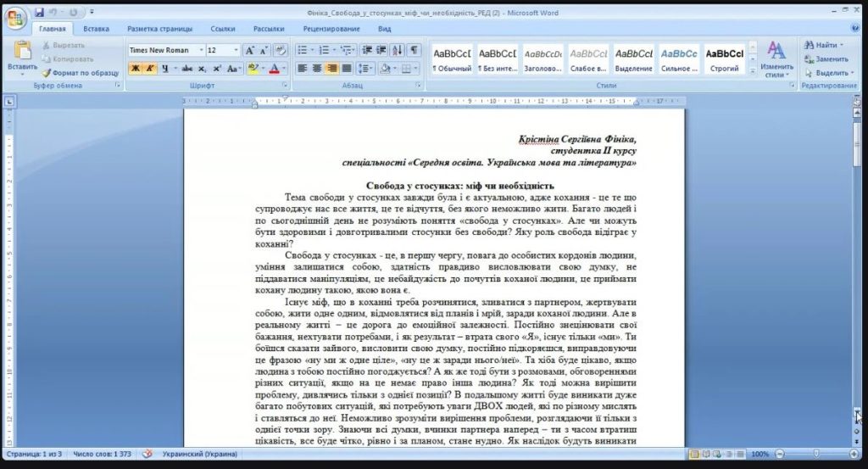Viewport: 868px width, 469px height.
Task: Toggle subscript x₂ formatting
Action: pos(202,68)
